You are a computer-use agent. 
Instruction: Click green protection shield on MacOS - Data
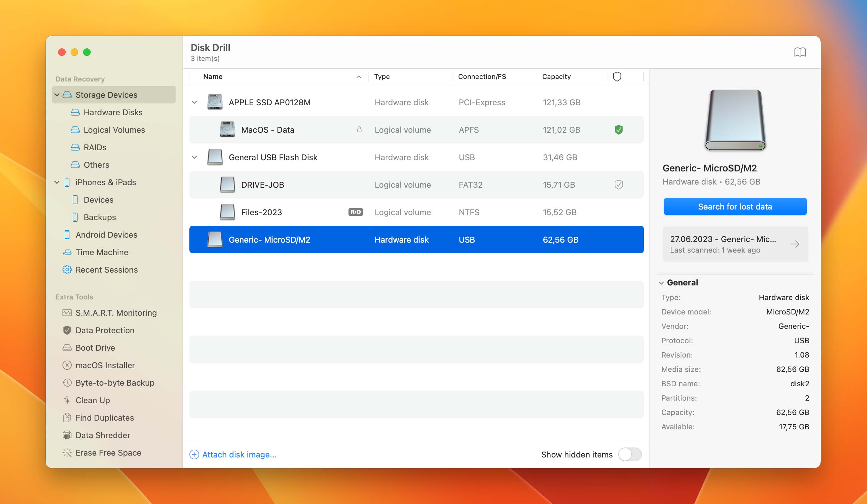618,130
